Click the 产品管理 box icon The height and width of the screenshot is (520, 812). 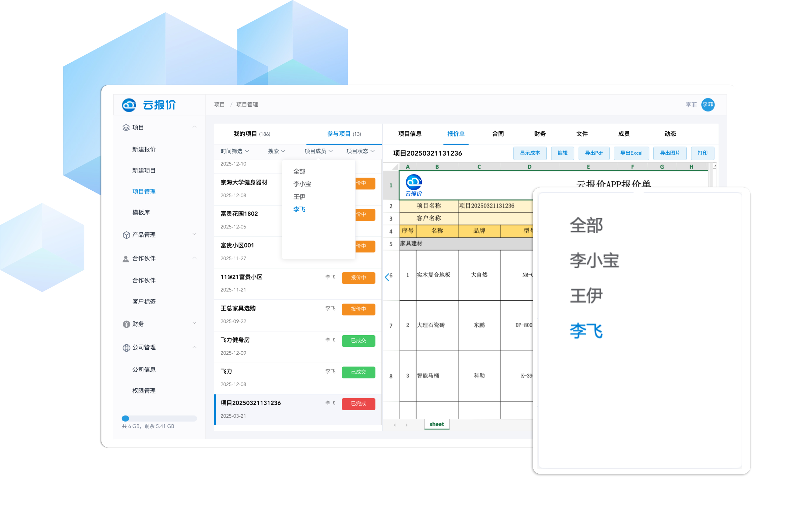(126, 235)
